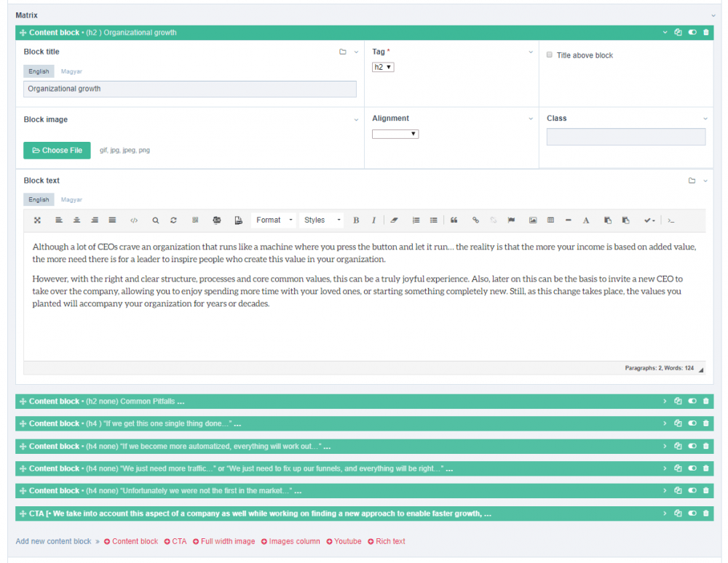The height and width of the screenshot is (563, 728).
Task: Delete the Organizational growth content block
Action: 705,33
